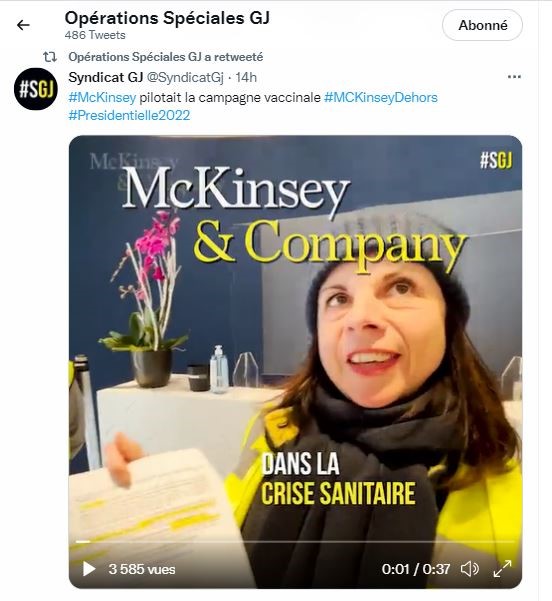Toggle the Abonné follow button
The image size is (552, 601).
(x=482, y=25)
